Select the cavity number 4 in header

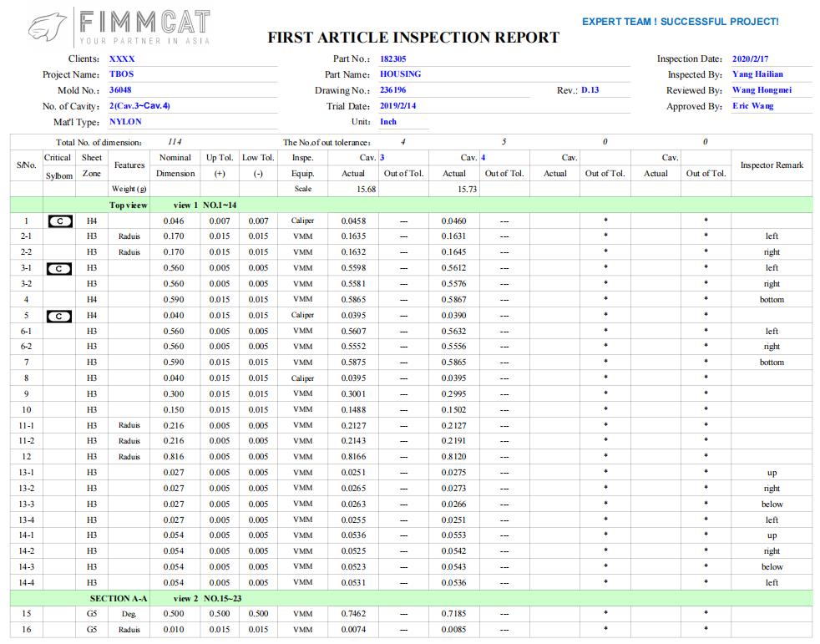[x=483, y=158]
